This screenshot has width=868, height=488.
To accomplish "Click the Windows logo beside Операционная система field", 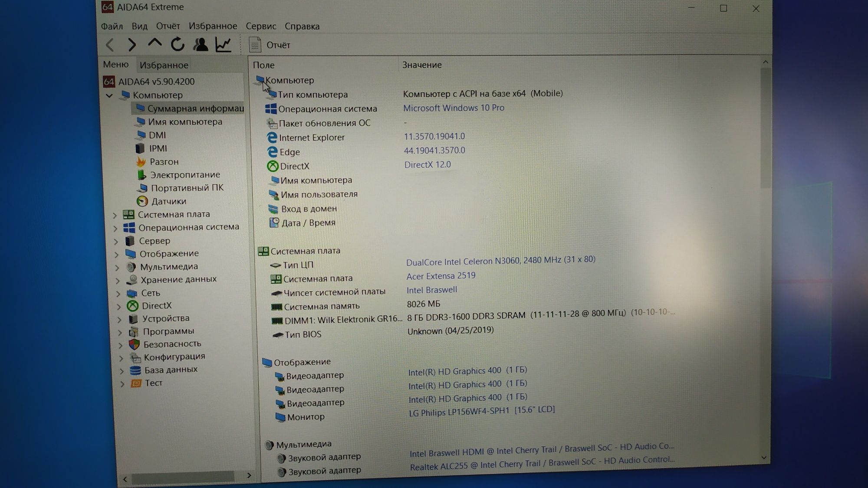I will click(271, 109).
